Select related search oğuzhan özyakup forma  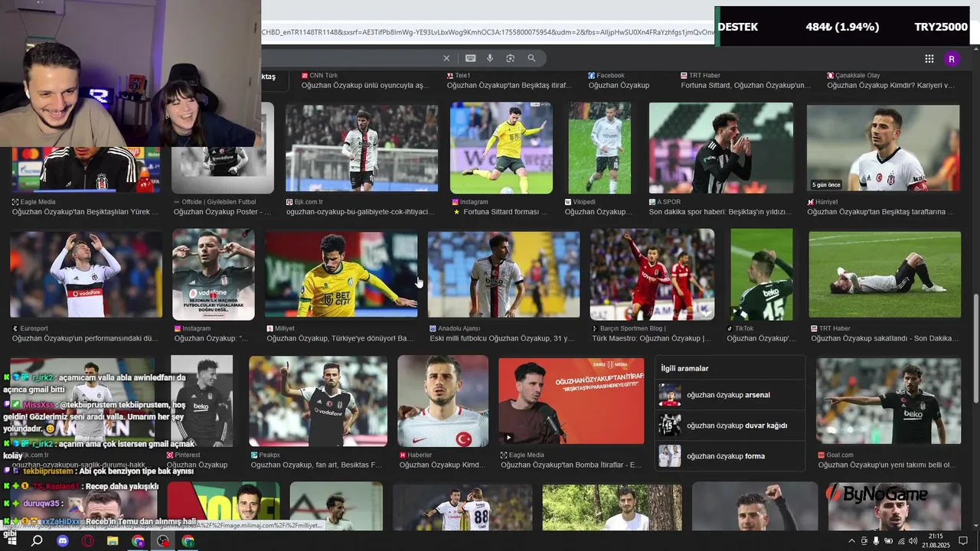[x=730, y=456]
